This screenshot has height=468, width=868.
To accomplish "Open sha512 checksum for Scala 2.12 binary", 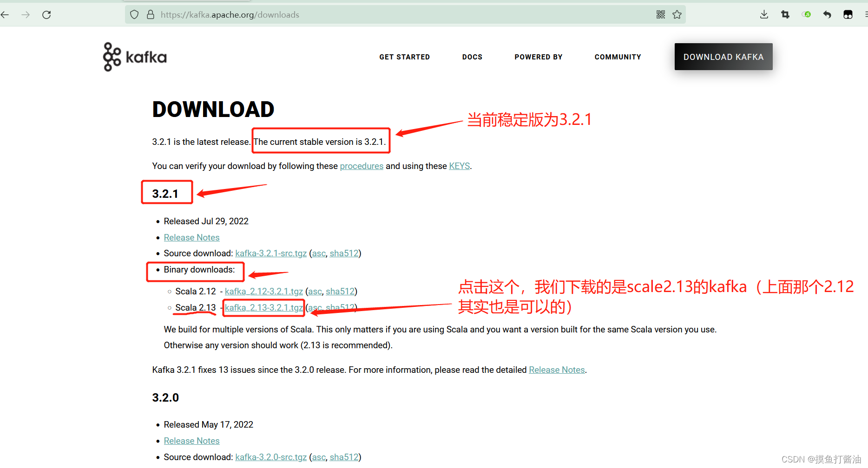I will [340, 292].
